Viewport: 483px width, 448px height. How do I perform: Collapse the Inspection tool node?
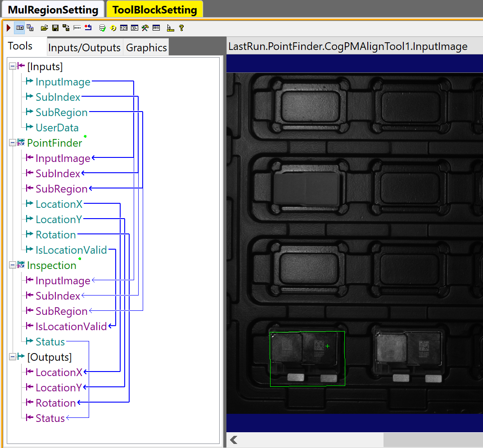pyautogui.click(x=12, y=265)
